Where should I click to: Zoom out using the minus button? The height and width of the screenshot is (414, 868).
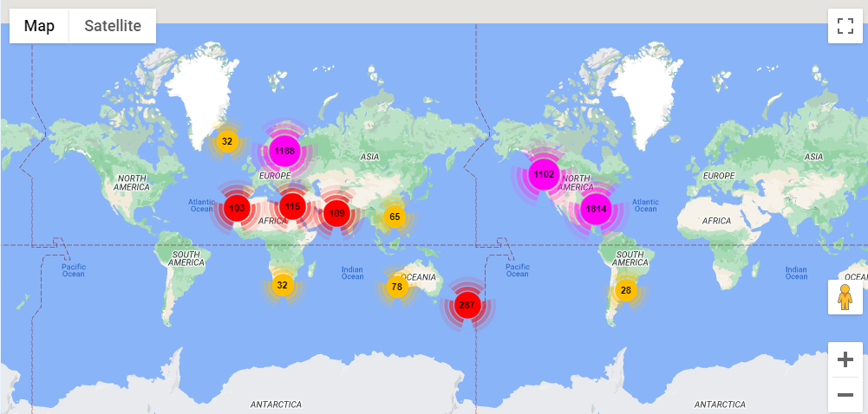click(845, 395)
